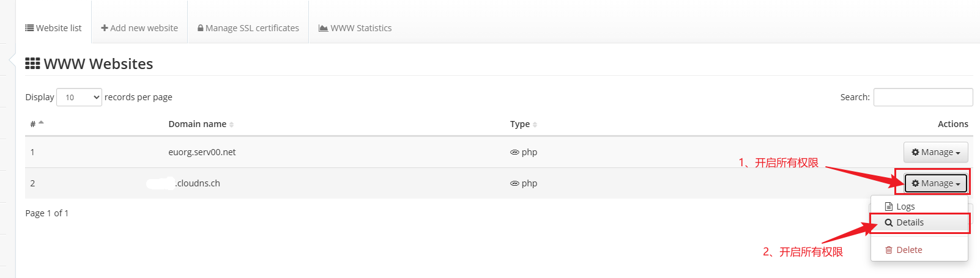This screenshot has height=278, width=980.
Task: Click the euorg.serv00.net domain name
Action: coord(202,152)
